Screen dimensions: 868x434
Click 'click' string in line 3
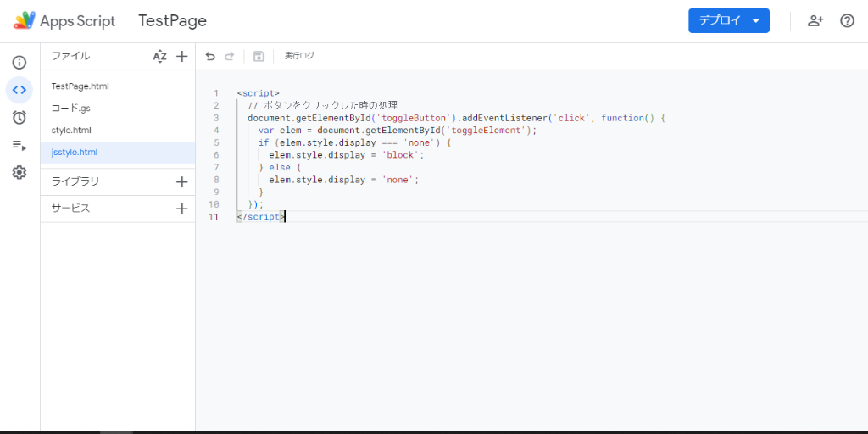[x=572, y=118]
